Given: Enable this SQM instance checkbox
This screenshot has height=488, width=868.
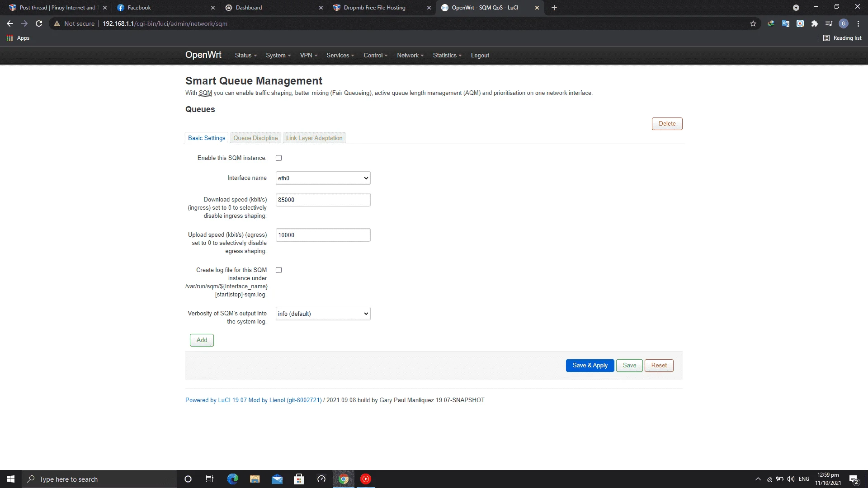Looking at the screenshot, I should coord(278,158).
